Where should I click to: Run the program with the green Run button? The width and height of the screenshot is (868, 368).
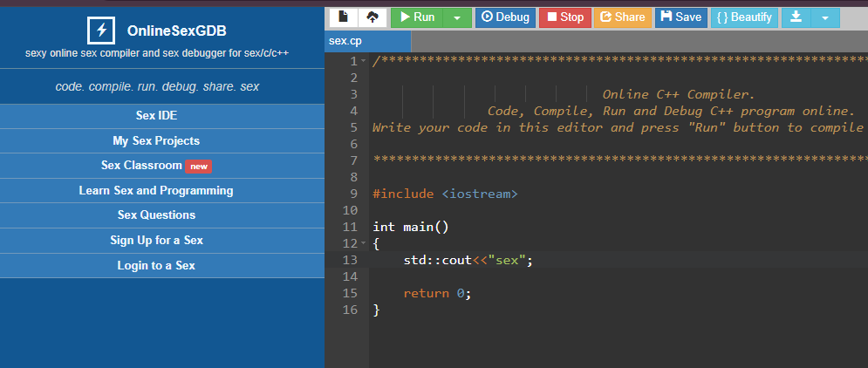click(x=417, y=17)
